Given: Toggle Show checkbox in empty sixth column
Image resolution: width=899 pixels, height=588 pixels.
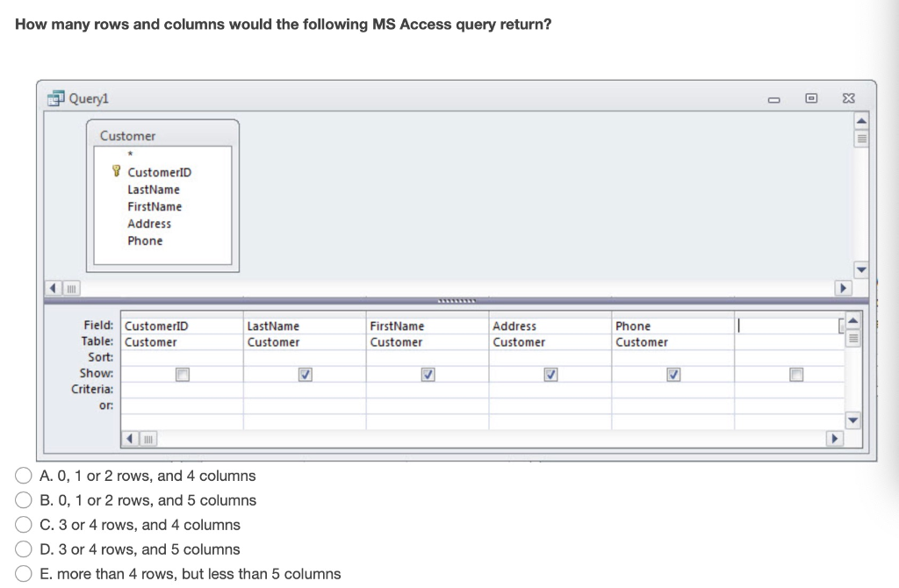Looking at the screenshot, I should (795, 375).
